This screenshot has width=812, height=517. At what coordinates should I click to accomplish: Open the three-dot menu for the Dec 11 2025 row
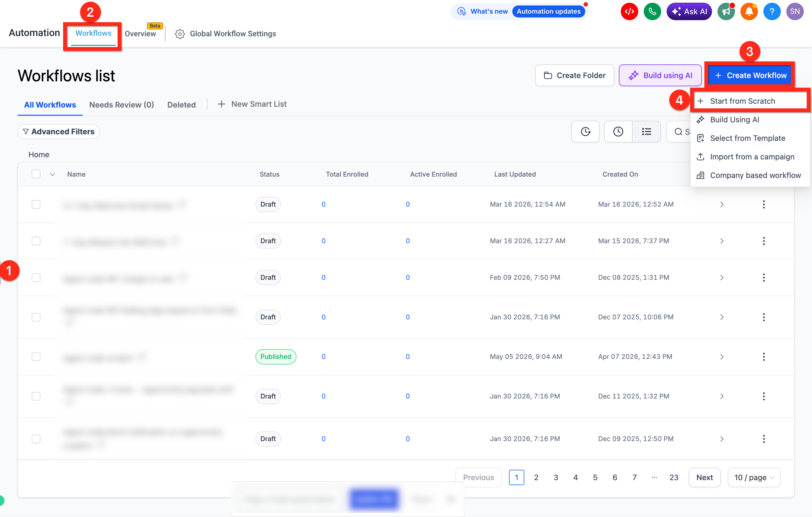coord(764,396)
